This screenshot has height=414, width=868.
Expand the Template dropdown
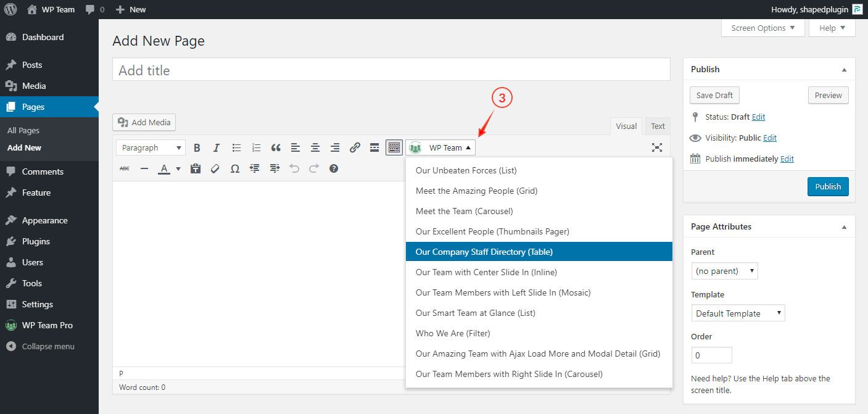(x=737, y=313)
